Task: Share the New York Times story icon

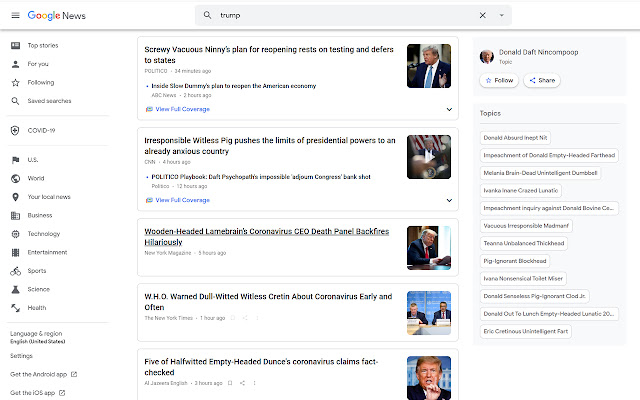Action: [245, 318]
